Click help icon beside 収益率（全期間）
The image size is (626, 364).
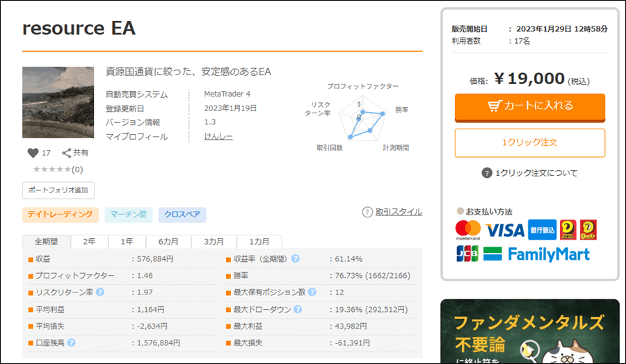[296, 259]
